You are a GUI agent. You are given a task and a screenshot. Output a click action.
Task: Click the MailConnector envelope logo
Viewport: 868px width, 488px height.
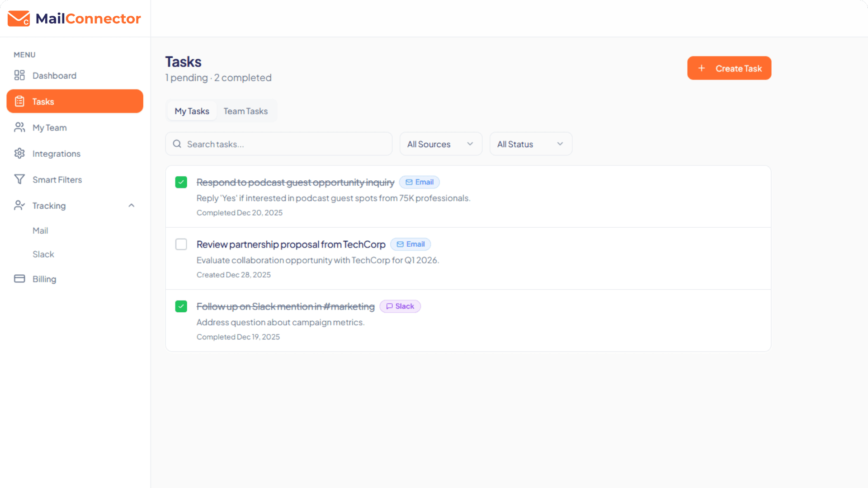click(19, 18)
